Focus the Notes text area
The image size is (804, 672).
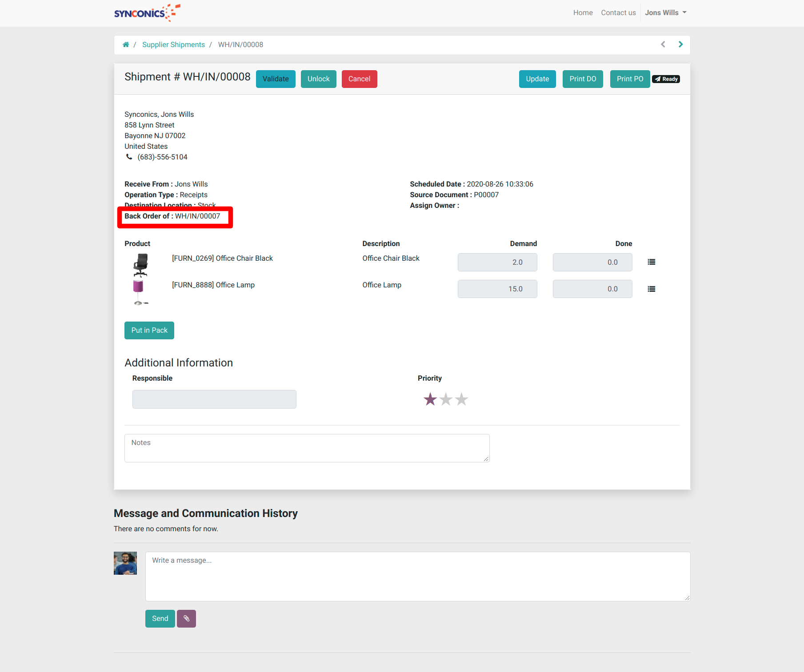(x=307, y=448)
